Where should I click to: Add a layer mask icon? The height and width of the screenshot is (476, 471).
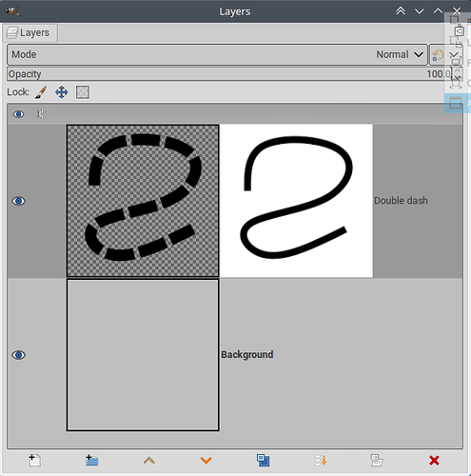coord(377,460)
